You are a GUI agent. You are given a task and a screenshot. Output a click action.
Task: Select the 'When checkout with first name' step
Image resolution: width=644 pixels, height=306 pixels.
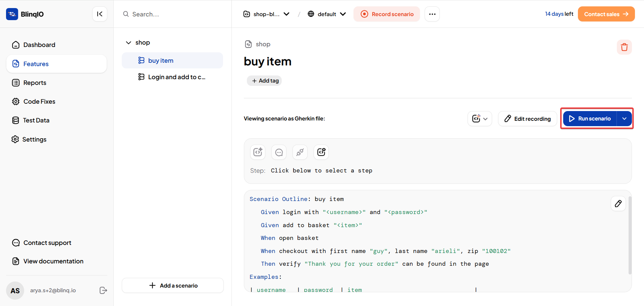[386, 251]
